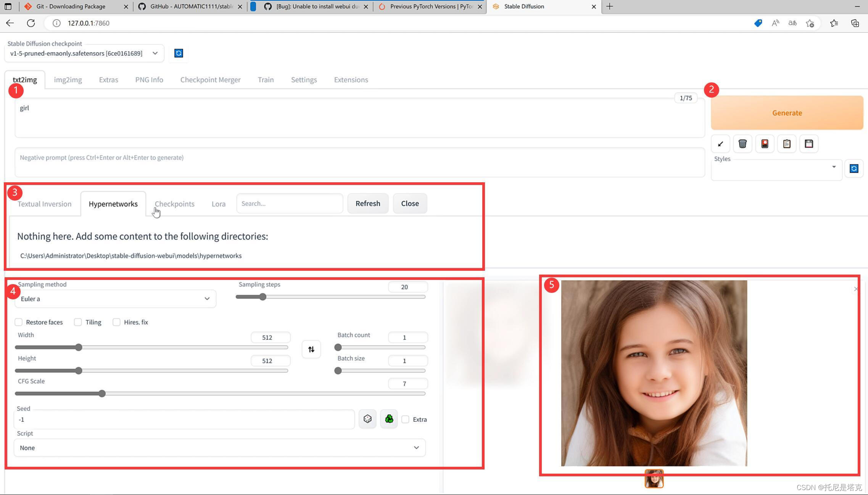
Task: Open the Stable Diffusion checkpoint dropdown
Action: pyautogui.click(x=84, y=53)
